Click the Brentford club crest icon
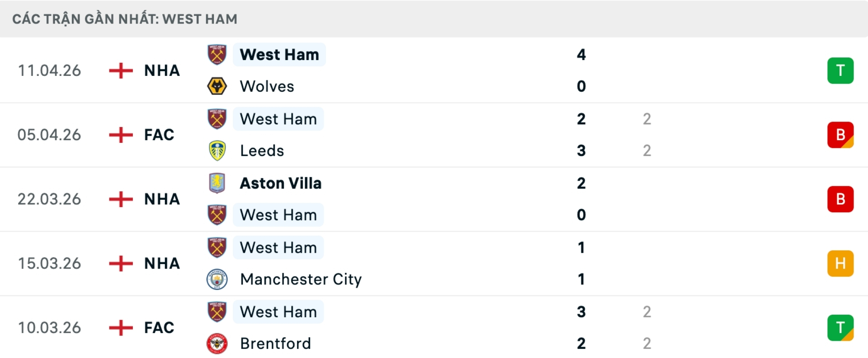This screenshot has width=868, height=358. click(x=217, y=344)
